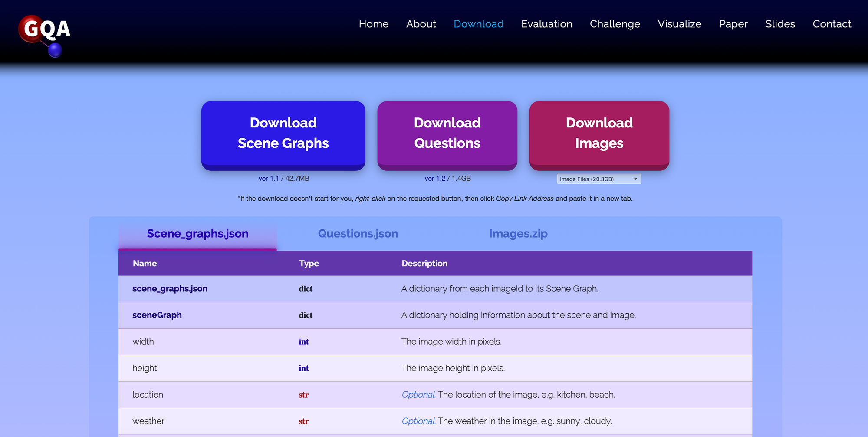The width and height of the screenshot is (868, 437).
Task: Navigate to the Paper page
Action: pyautogui.click(x=733, y=24)
